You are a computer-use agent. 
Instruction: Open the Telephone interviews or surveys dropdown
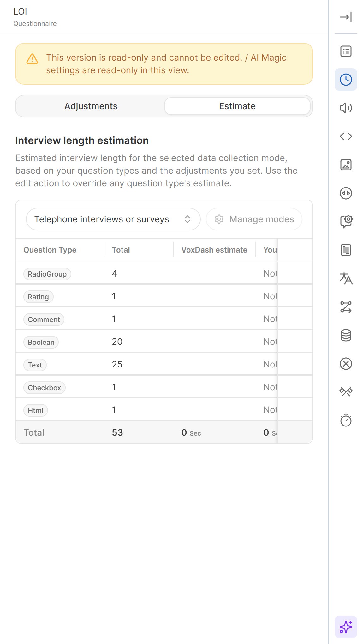click(x=113, y=219)
